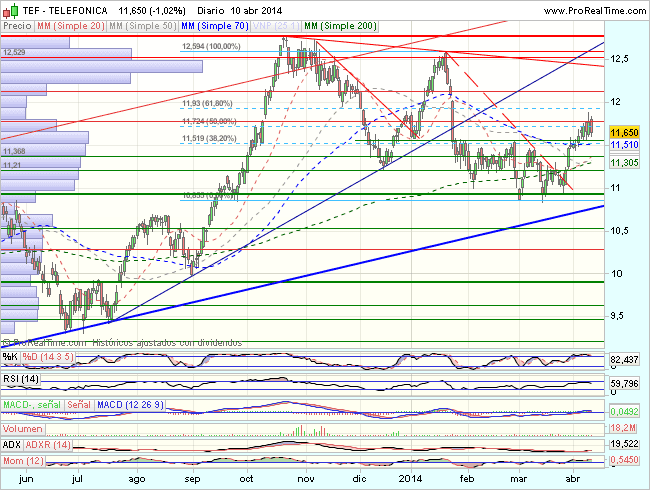Select the 11,368 volume profile label

[14, 151]
